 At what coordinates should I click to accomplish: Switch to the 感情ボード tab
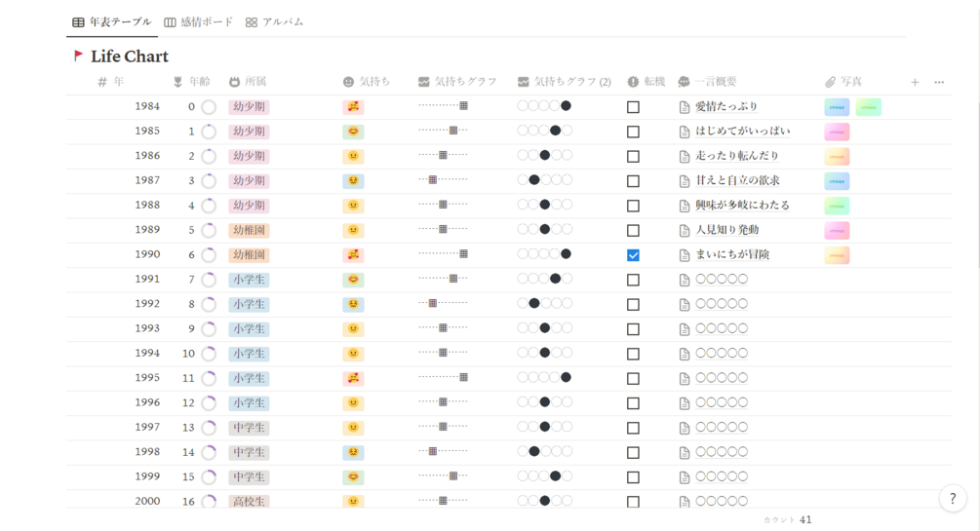199,21
